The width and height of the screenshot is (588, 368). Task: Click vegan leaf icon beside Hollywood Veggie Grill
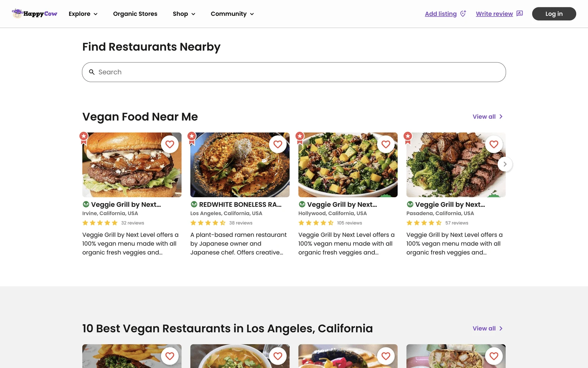pos(302,204)
